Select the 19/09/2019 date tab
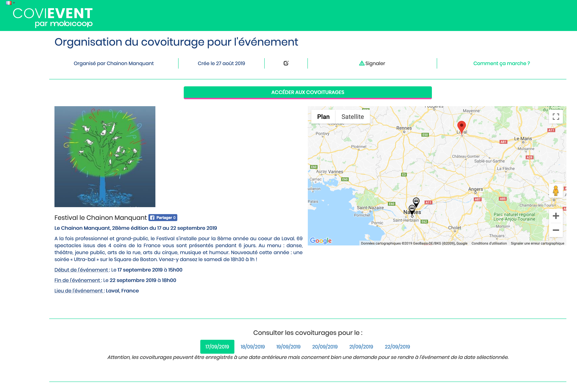 (288, 347)
